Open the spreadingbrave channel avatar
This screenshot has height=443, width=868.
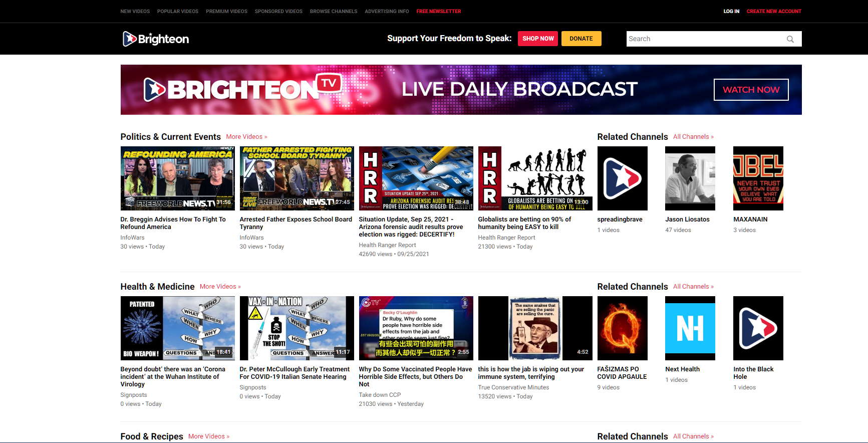(622, 178)
